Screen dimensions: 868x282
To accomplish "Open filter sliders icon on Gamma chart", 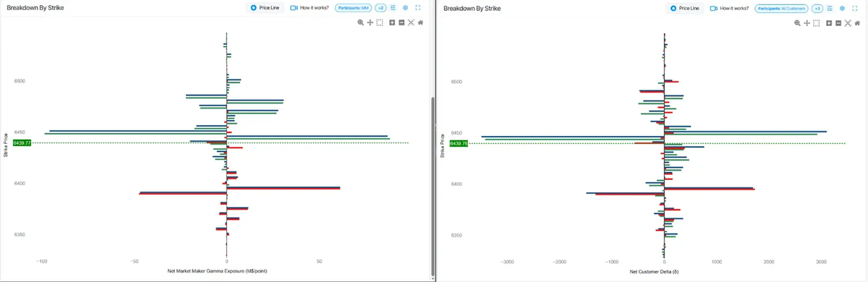I will coord(393,8).
